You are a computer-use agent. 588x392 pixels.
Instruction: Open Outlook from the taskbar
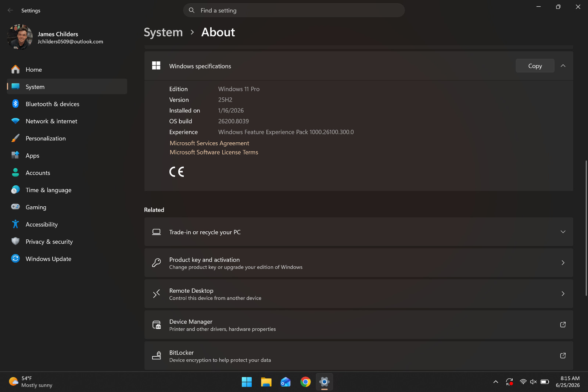pyautogui.click(x=286, y=382)
